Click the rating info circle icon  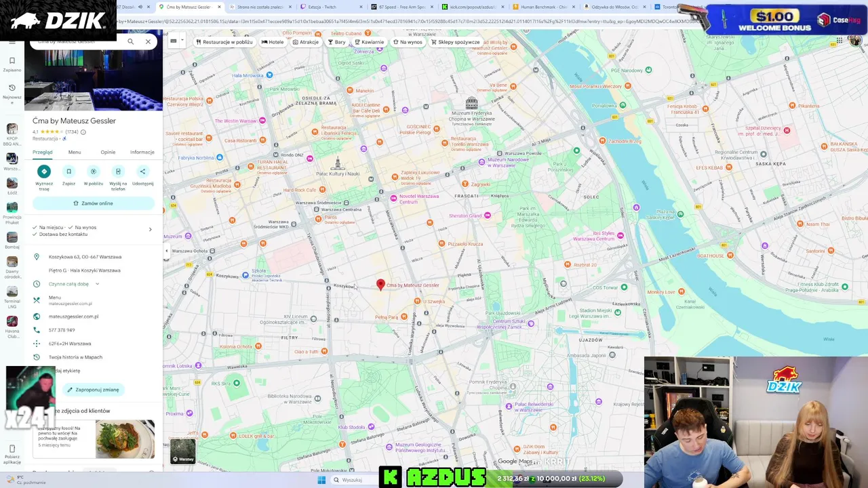click(x=83, y=132)
